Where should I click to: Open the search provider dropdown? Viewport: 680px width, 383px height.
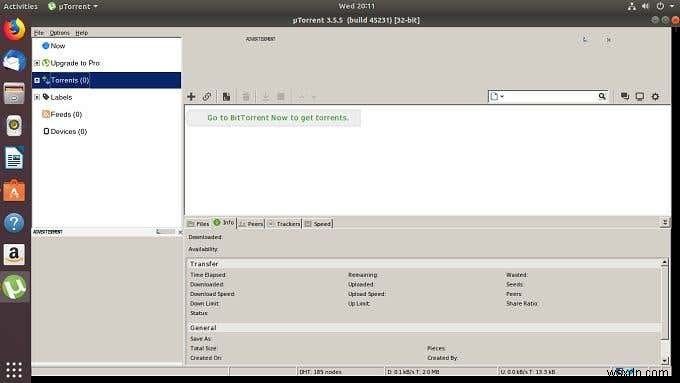point(497,96)
